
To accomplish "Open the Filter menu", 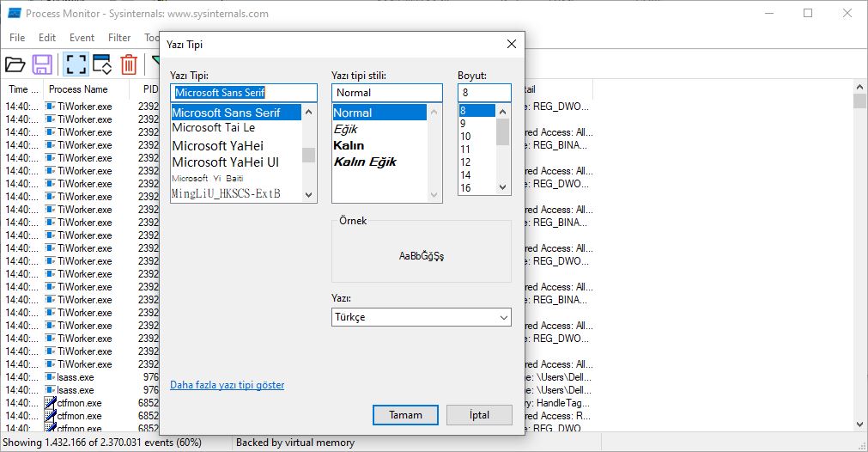I will tap(119, 38).
